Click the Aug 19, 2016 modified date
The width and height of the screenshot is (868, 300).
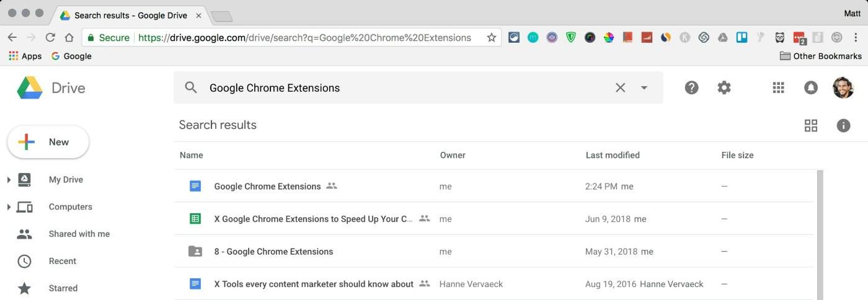[611, 284]
